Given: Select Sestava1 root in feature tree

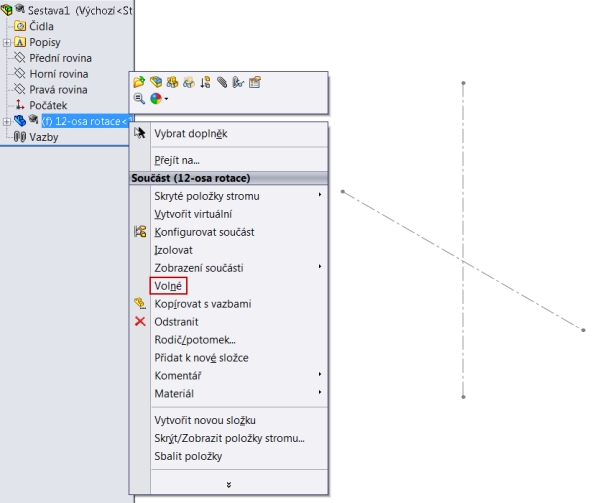Looking at the screenshot, I should (80, 10).
